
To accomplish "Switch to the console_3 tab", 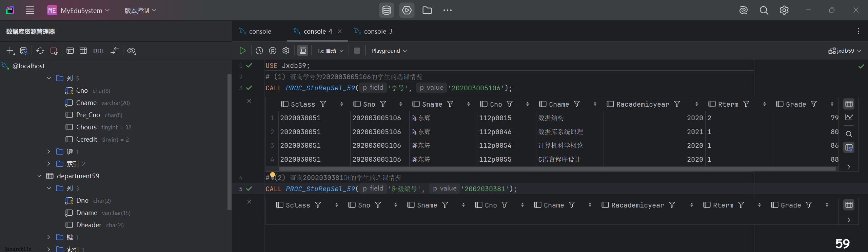I will [378, 31].
